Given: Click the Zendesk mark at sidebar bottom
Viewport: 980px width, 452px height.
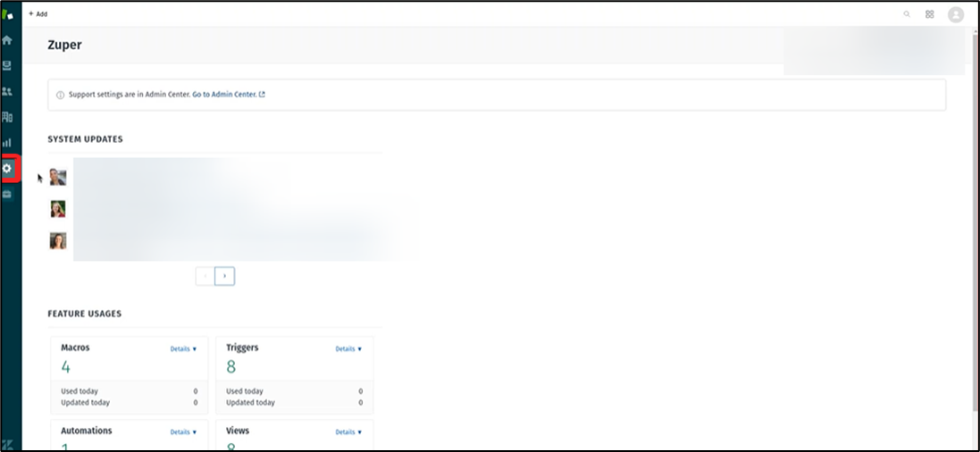Looking at the screenshot, I should pos(7,446).
